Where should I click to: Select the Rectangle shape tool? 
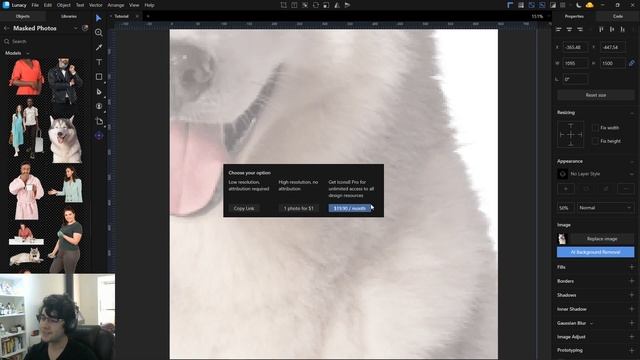[98, 77]
